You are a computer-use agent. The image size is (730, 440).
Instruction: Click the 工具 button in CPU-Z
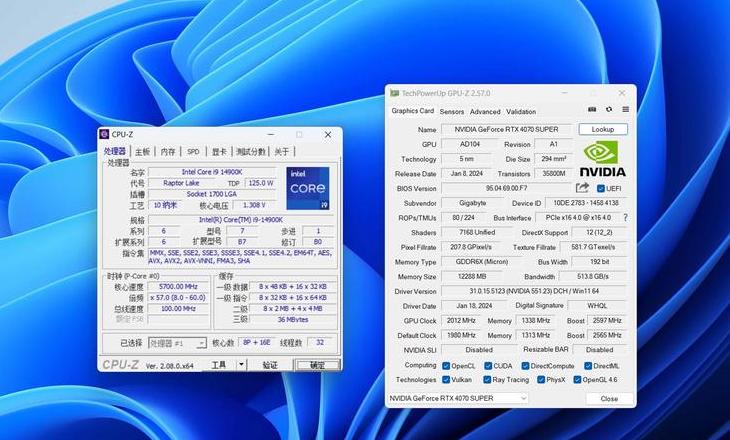pyautogui.click(x=219, y=365)
